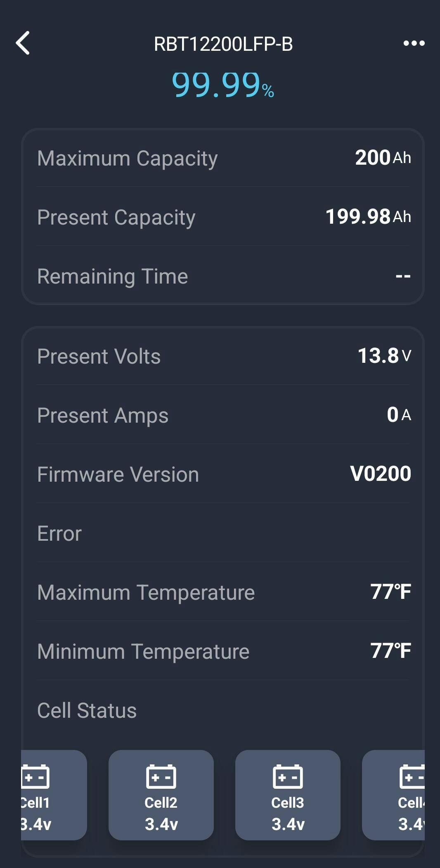Image resolution: width=440 pixels, height=868 pixels.
Task: Tap the back arrow icon
Action: tap(23, 43)
